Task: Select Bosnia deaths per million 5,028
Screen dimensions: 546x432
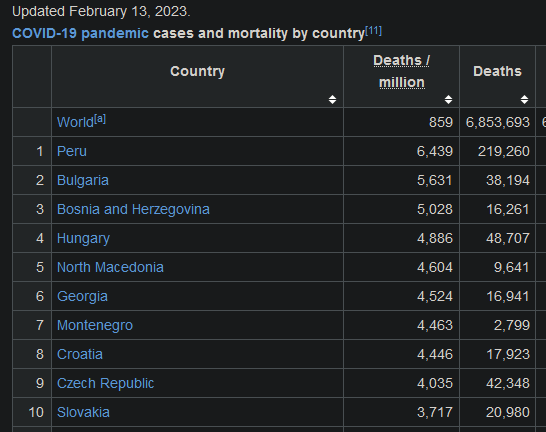Action: pyautogui.click(x=435, y=209)
